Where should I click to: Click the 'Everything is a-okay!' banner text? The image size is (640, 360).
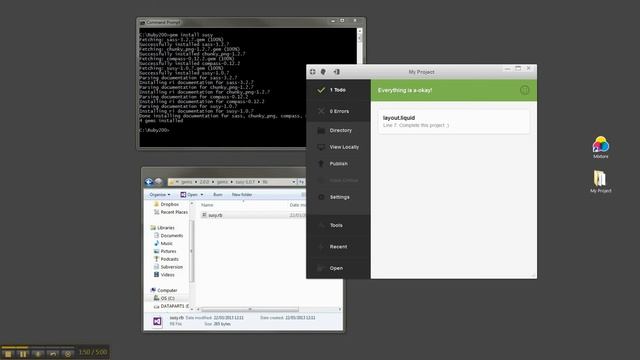coord(405,90)
